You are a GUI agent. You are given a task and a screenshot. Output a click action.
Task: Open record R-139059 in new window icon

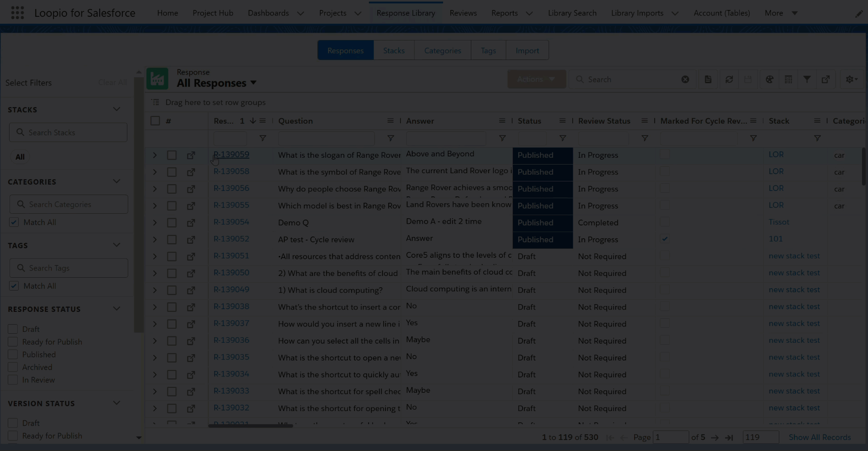coord(191,155)
